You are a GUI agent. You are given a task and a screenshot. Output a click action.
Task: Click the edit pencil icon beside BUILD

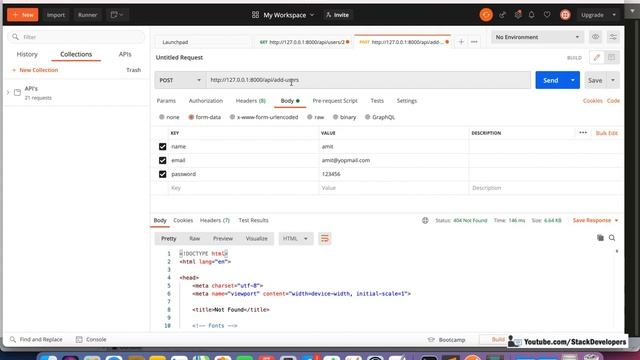tap(597, 58)
